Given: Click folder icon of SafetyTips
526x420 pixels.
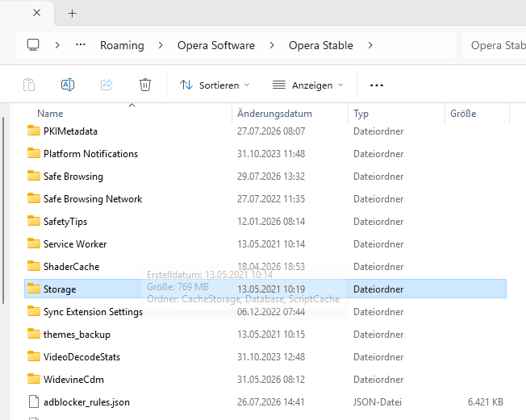Looking at the screenshot, I should (x=34, y=221).
